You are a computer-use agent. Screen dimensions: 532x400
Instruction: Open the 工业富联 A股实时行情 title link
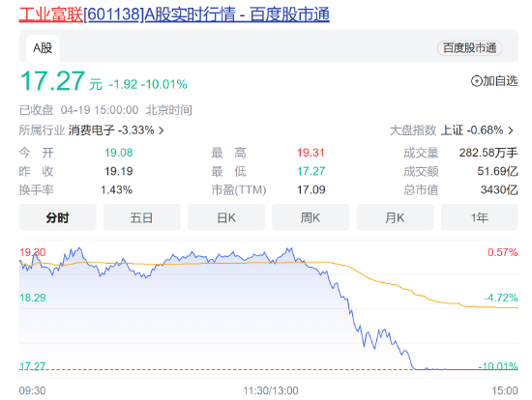coord(174,14)
